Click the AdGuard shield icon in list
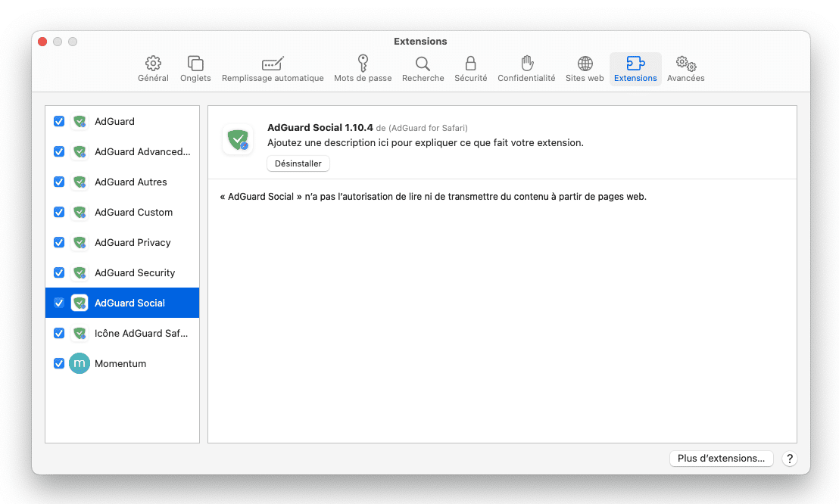This screenshot has height=504, width=839. (x=80, y=121)
